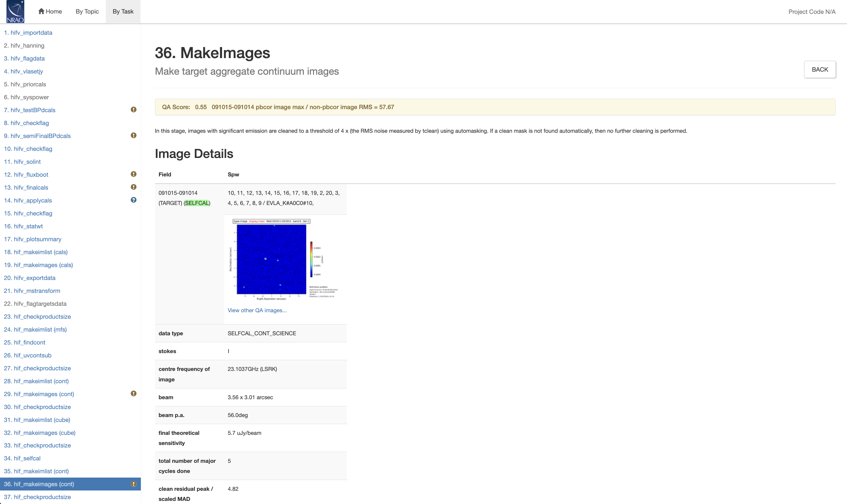Click stage 22. hifv_flagtargetsdata entry
The width and height of the screenshot is (847, 504).
[x=35, y=304]
